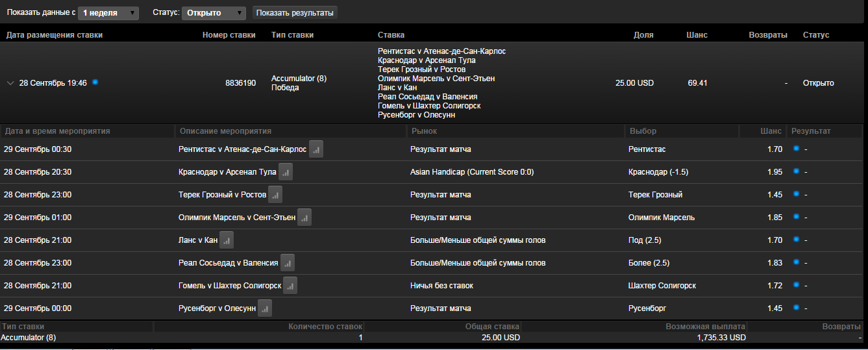
Task: Collapse bet 8836190 with chevron
Action: (x=10, y=83)
